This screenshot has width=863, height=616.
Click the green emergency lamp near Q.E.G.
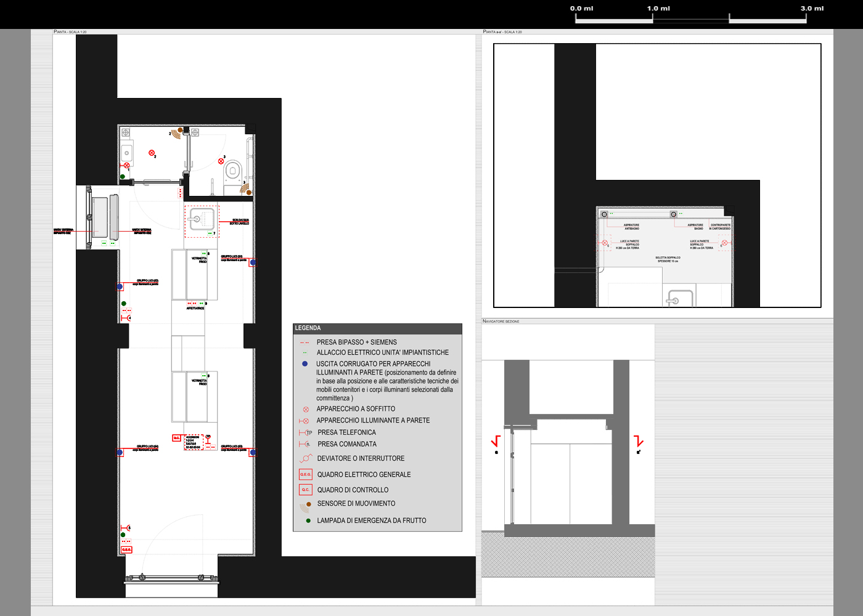(x=123, y=535)
